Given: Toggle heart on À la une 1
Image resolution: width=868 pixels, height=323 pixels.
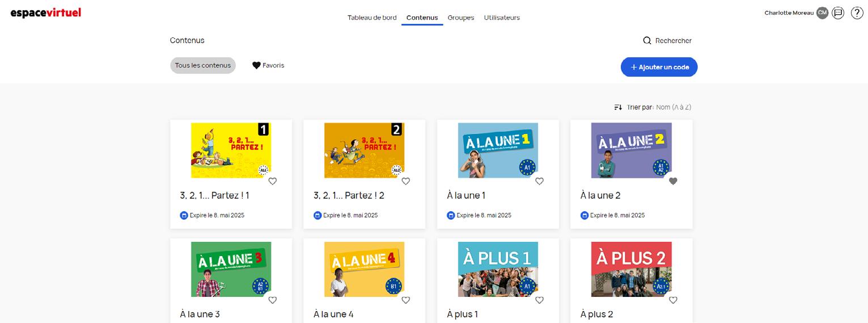Looking at the screenshot, I should [539, 181].
